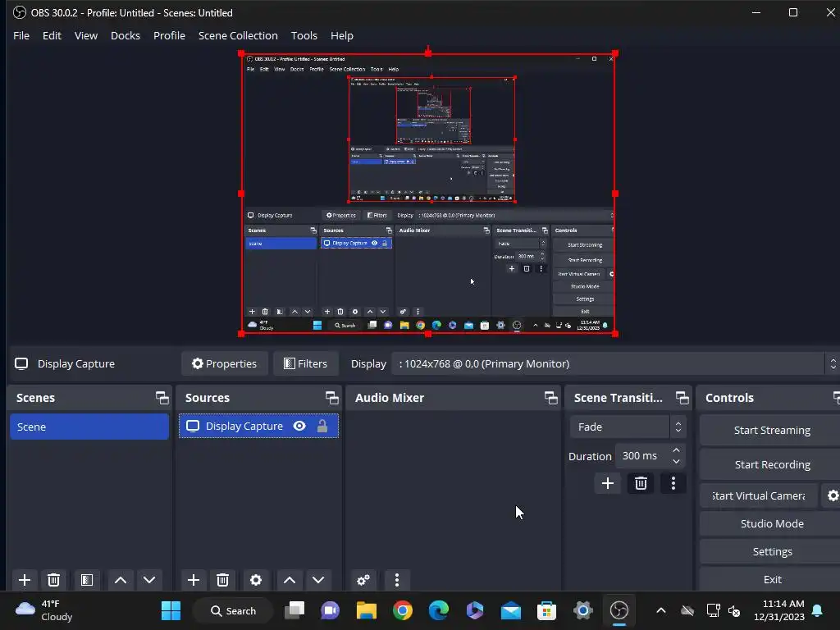Open transition properties three-dot menu
The width and height of the screenshot is (840, 630).
coord(673,483)
